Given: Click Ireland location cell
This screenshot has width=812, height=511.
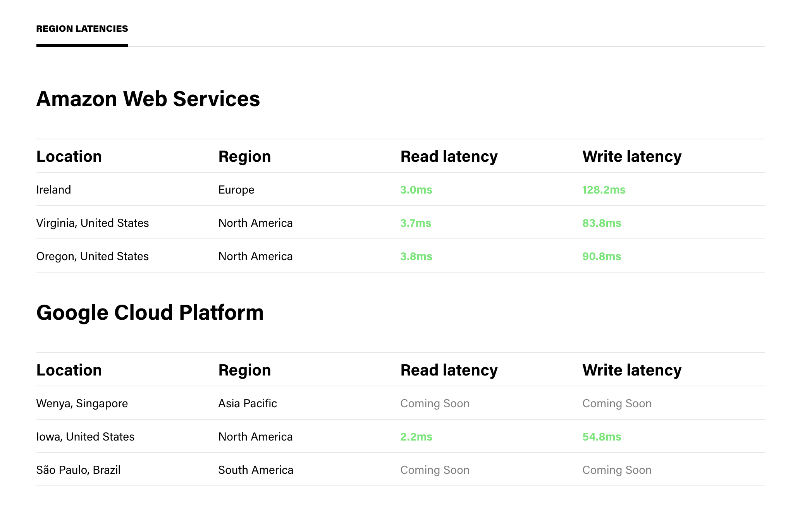Looking at the screenshot, I should tap(53, 190).
